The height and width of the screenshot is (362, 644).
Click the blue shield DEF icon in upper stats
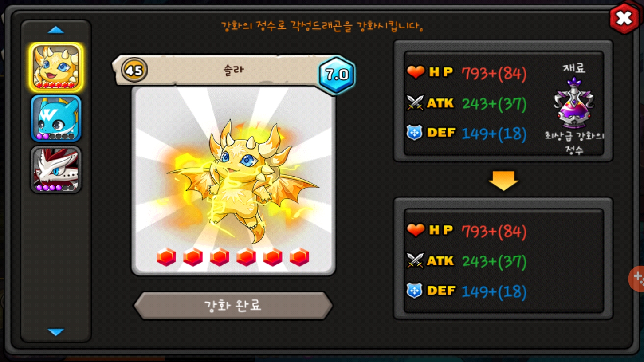coord(415,133)
